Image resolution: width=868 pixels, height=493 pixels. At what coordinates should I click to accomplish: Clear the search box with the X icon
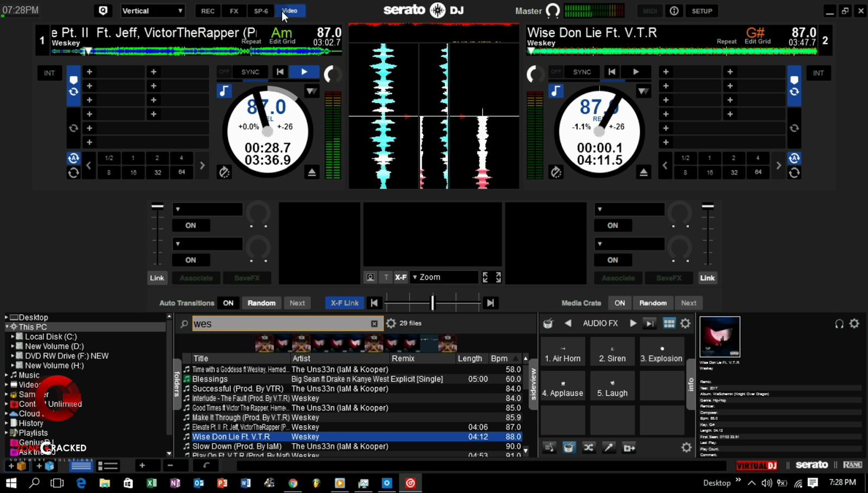[374, 324]
